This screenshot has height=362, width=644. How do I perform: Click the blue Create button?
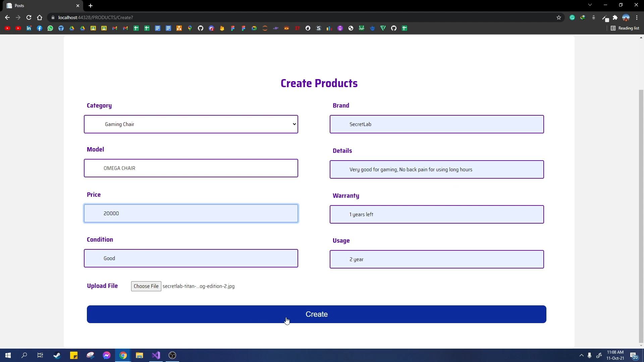(316, 314)
